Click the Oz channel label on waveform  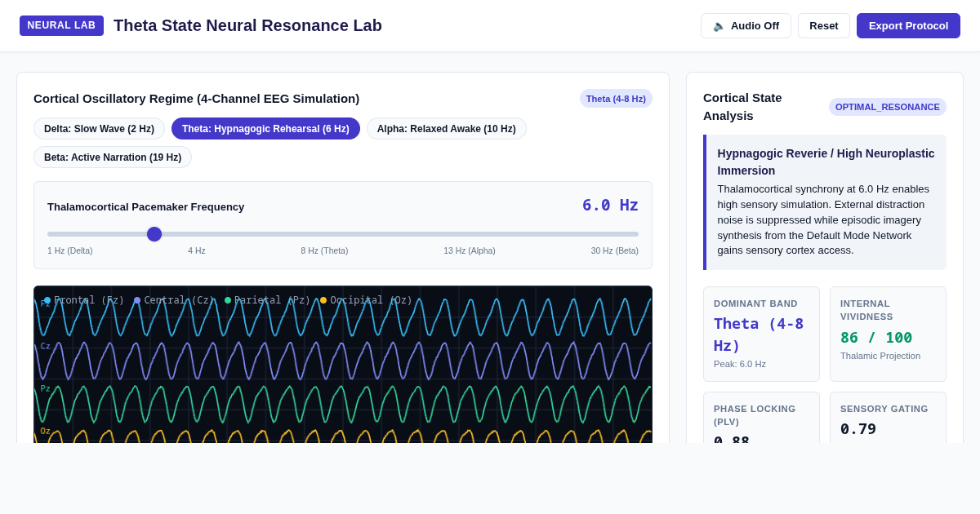coord(46,431)
